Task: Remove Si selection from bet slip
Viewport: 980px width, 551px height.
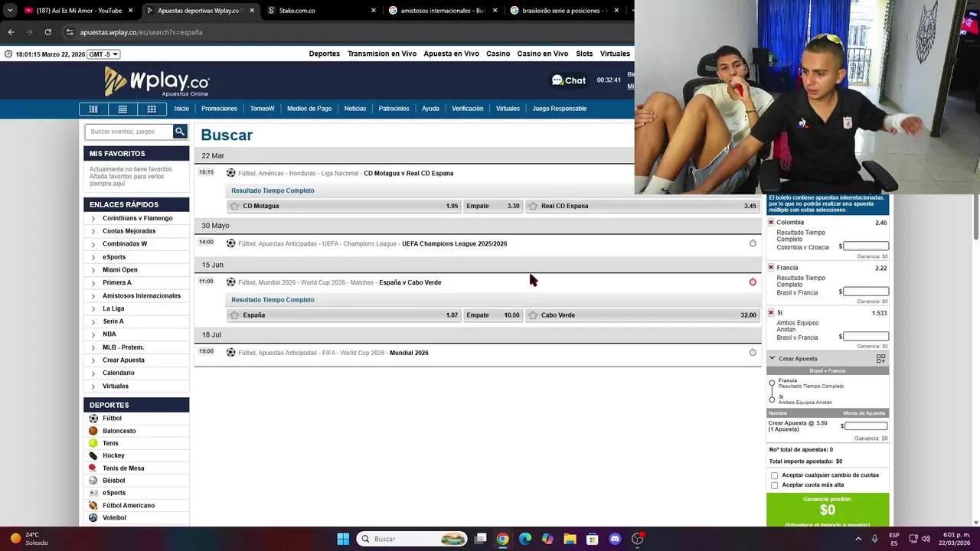Action: 771,313
